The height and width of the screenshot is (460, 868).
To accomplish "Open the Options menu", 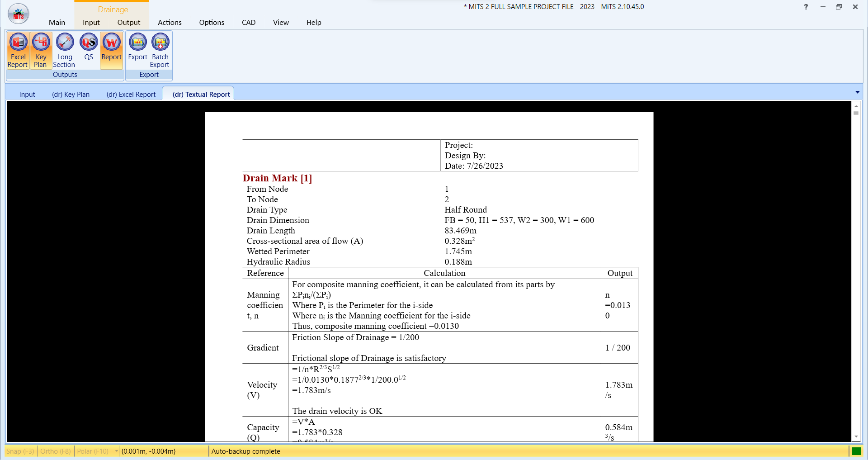I will tap(212, 22).
